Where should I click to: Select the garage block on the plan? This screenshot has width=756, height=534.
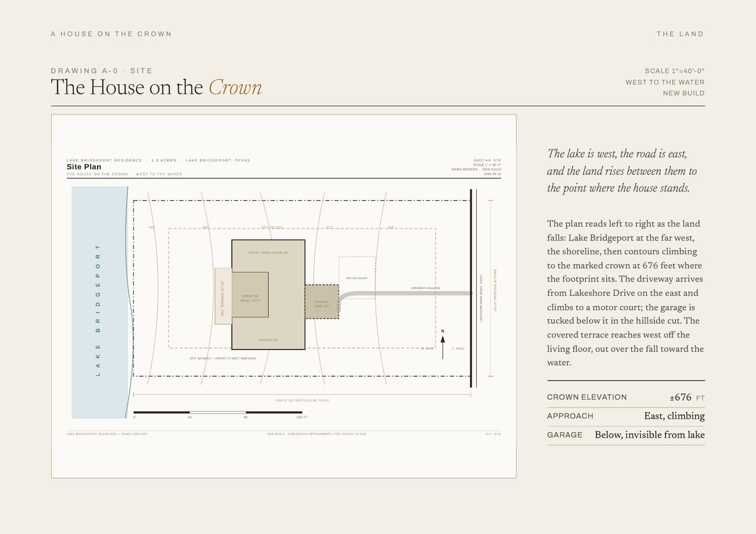(322, 302)
